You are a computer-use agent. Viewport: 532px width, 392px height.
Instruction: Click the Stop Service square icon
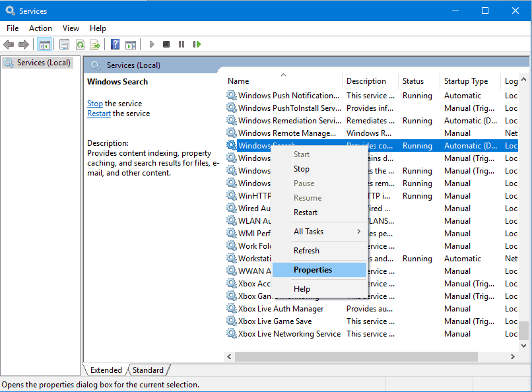[x=166, y=44]
